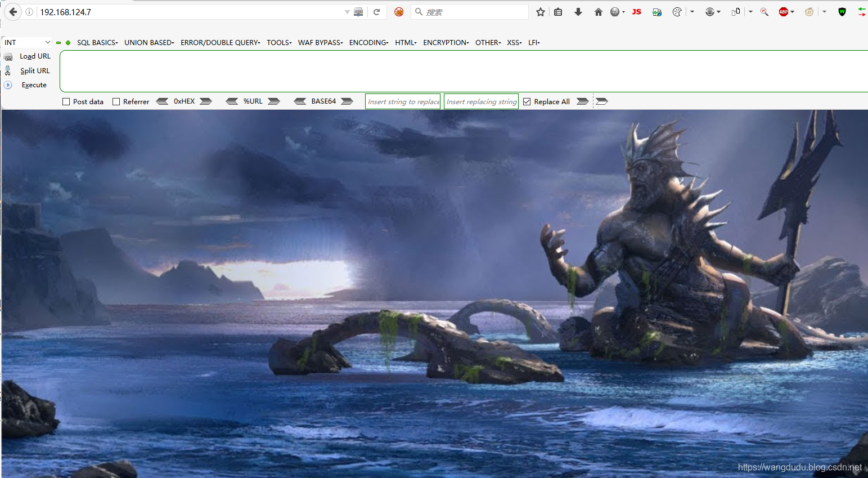Expand the Greasemonkey dropdown arrow
Image resolution: width=868 pixels, height=478 pixels.
point(825,12)
